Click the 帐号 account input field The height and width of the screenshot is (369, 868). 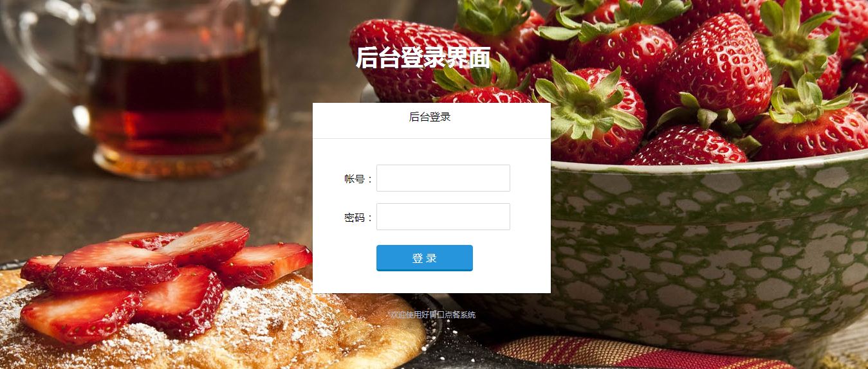(443, 178)
